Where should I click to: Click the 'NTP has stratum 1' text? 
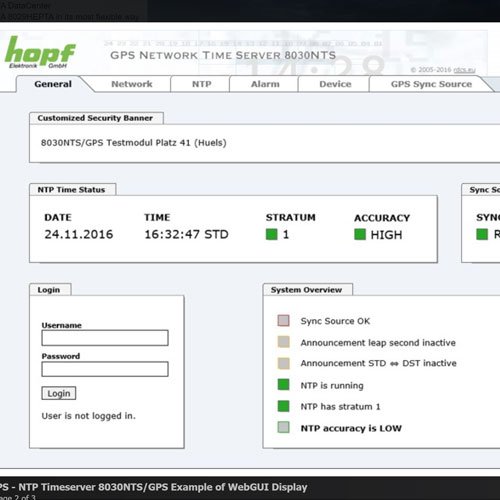click(340, 407)
